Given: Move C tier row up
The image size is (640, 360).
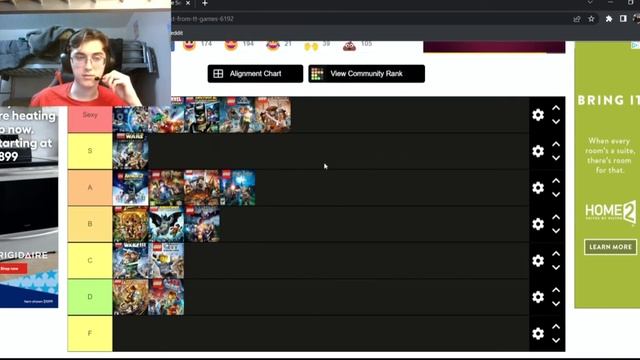Looking at the screenshot, I should tap(556, 253).
